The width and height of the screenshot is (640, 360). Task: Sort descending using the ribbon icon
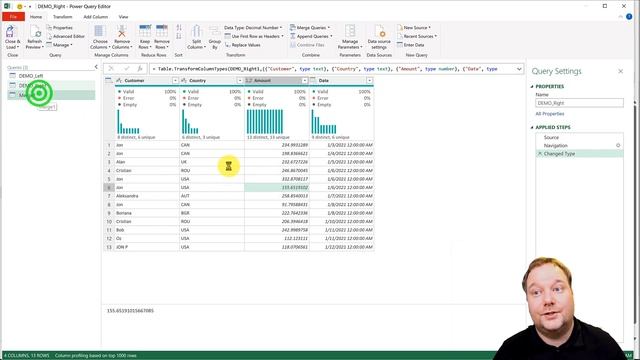(x=179, y=36)
